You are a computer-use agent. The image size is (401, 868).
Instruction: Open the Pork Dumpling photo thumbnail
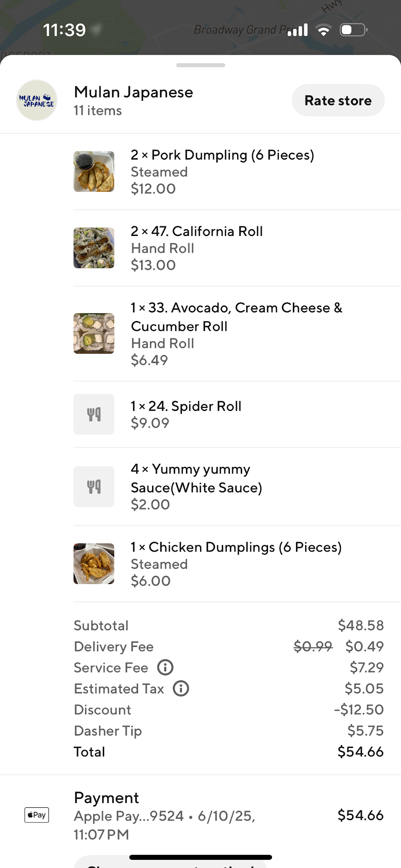[x=94, y=172]
